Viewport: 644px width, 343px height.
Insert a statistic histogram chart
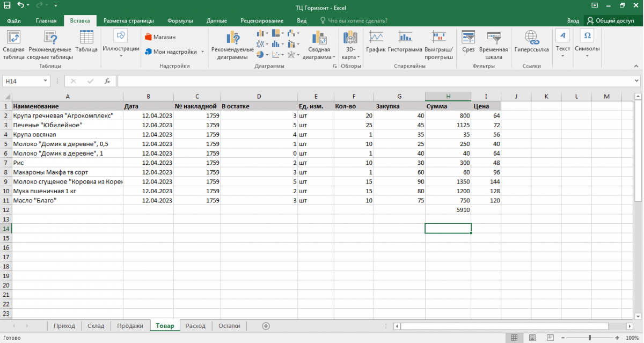tap(276, 44)
